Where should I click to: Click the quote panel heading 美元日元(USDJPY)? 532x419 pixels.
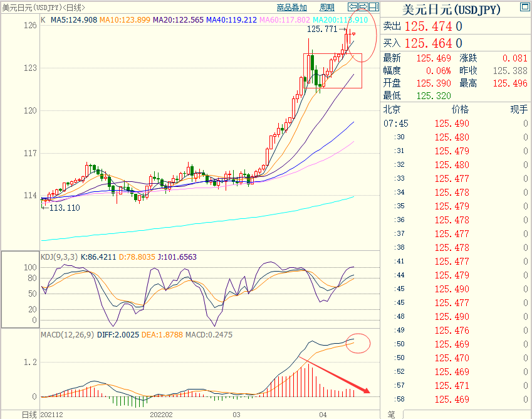pyautogui.click(x=451, y=9)
